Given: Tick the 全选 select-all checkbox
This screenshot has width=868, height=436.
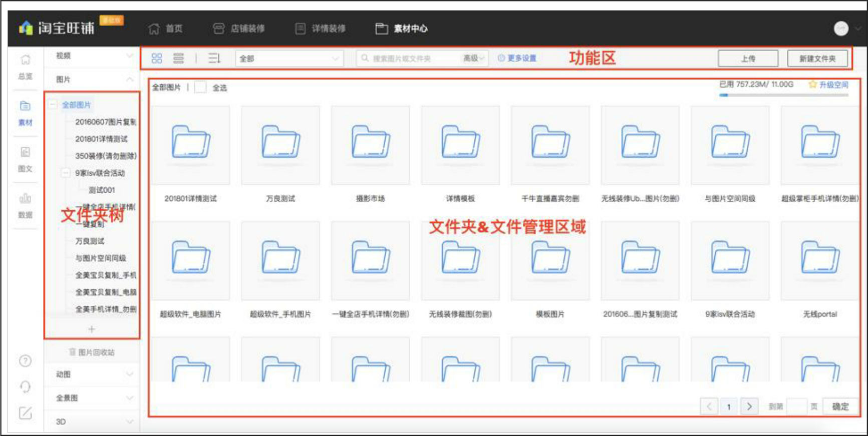Looking at the screenshot, I should coord(200,88).
